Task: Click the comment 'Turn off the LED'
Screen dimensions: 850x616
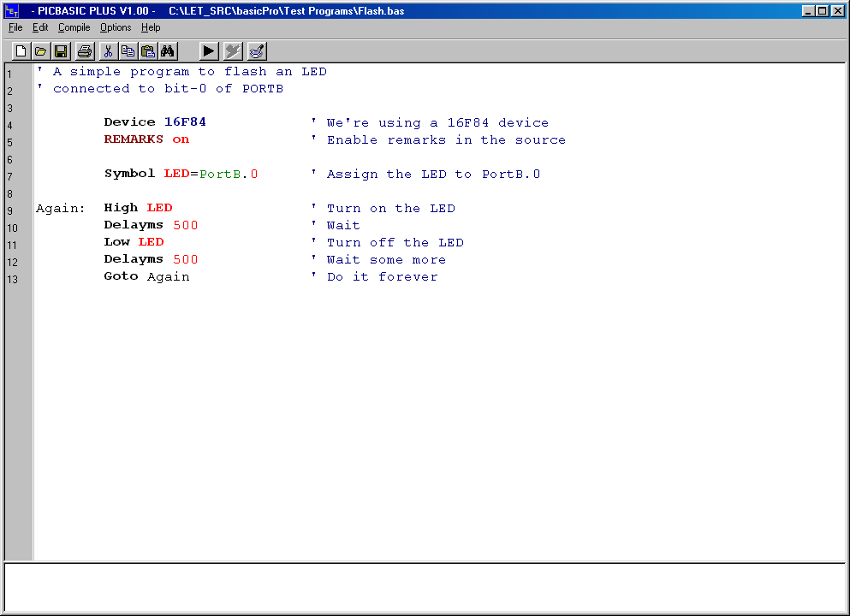Action: click(x=395, y=243)
